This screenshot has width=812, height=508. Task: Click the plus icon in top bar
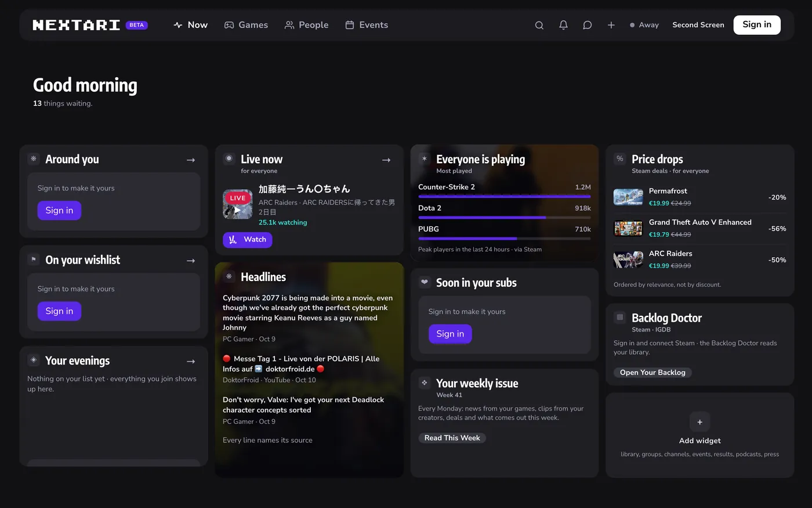611,25
